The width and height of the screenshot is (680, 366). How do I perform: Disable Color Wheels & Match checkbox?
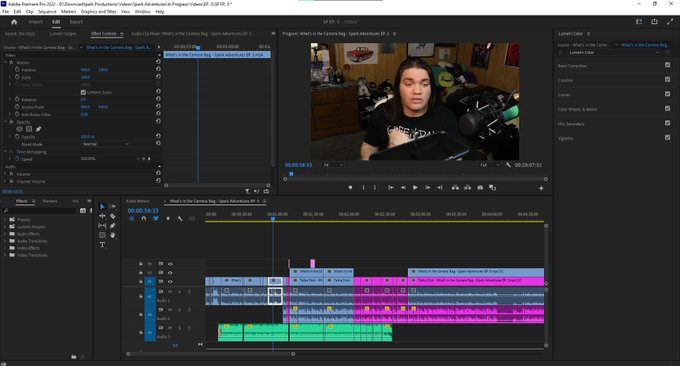pyautogui.click(x=667, y=108)
